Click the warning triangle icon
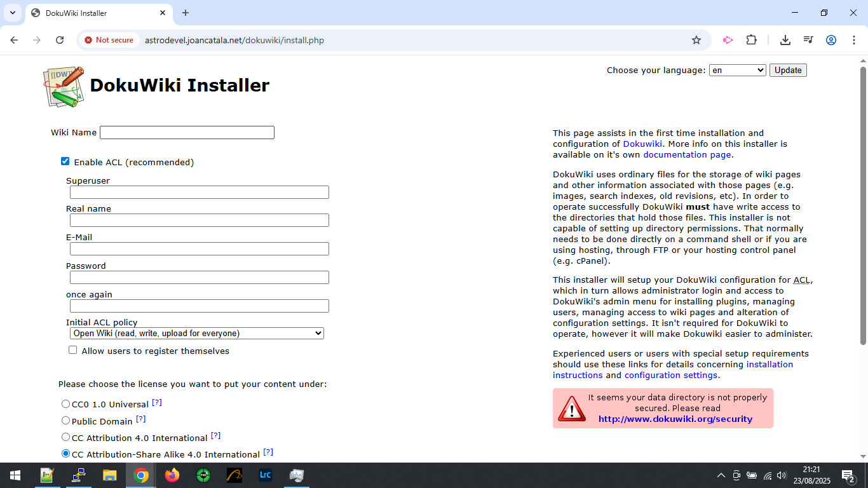The height and width of the screenshot is (488, 868). point(571,409)
